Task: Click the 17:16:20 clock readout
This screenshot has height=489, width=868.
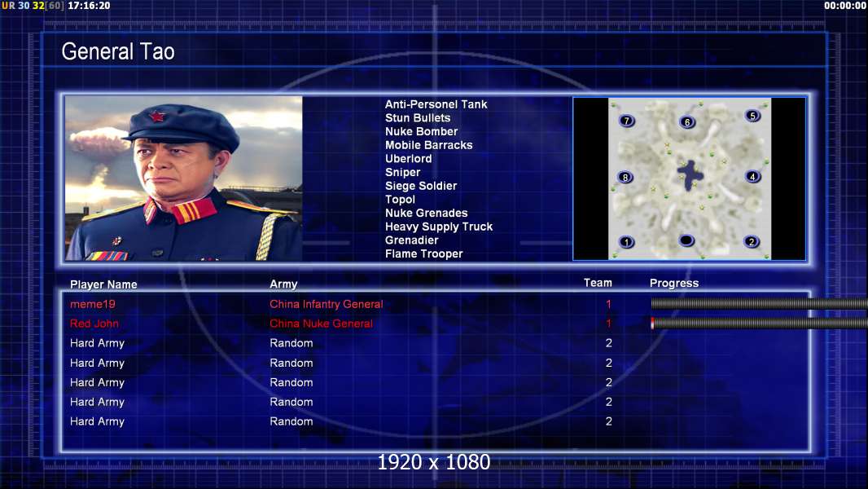Action: tap(89, 6)
